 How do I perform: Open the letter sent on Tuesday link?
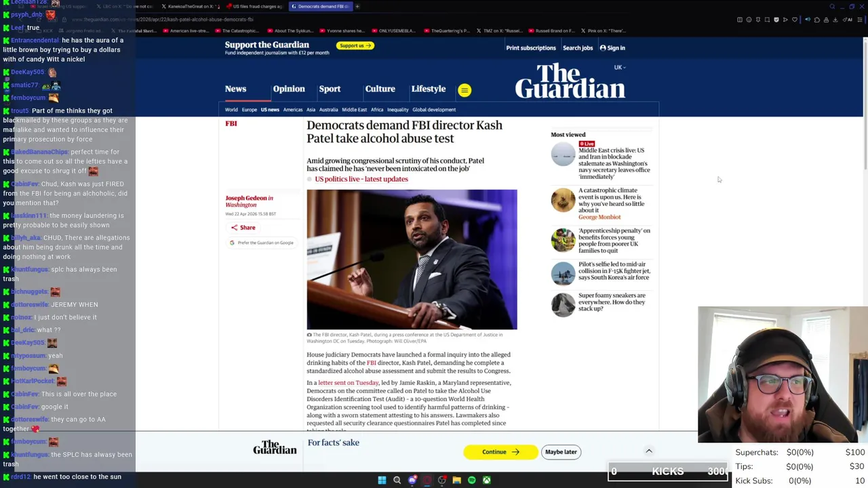[x=348, y=383]
